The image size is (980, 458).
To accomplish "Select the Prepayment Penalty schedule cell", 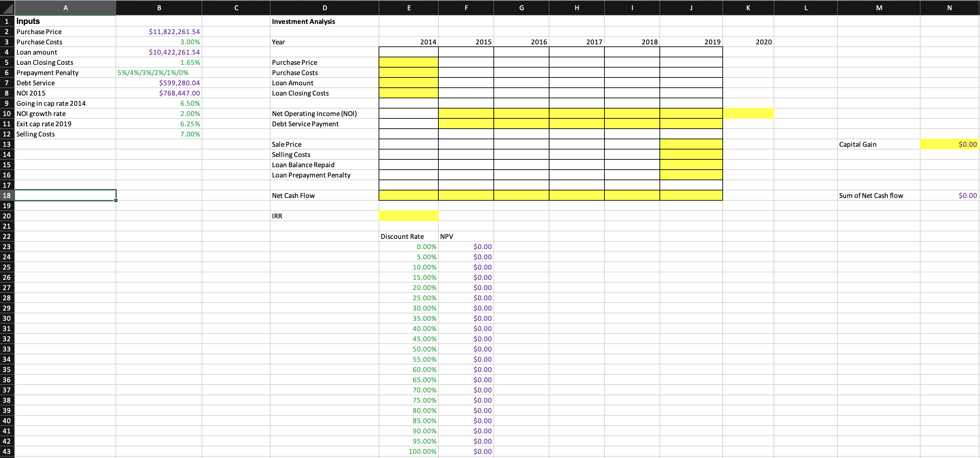I will [159, 73].
